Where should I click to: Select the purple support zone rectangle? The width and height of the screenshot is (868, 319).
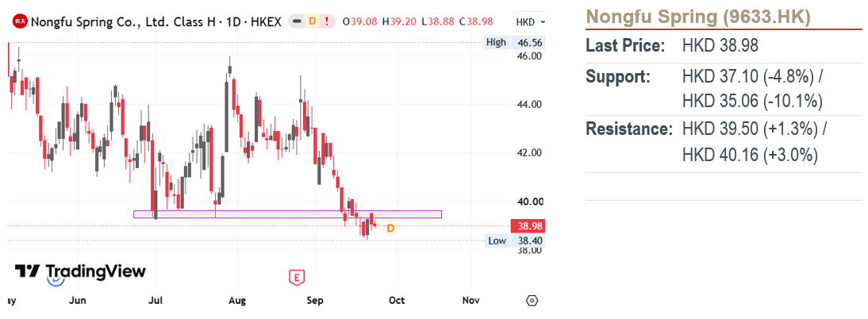(288, 213)
